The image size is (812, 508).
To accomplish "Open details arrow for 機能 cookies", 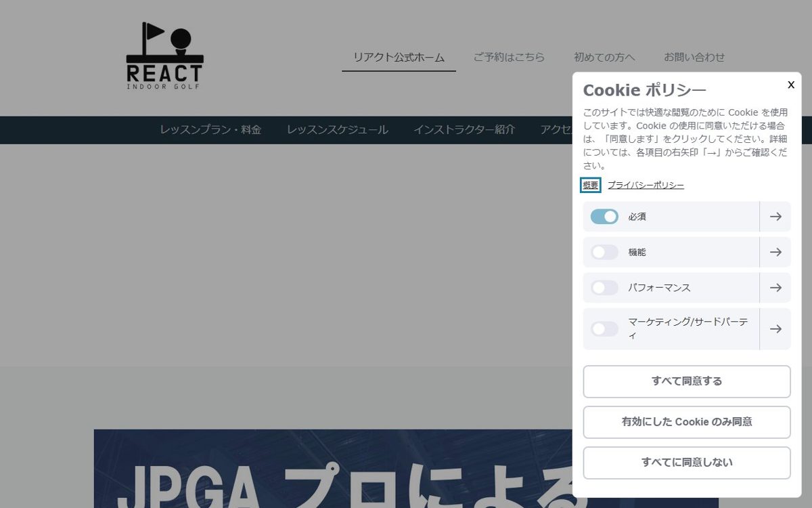I will point(775,252).
